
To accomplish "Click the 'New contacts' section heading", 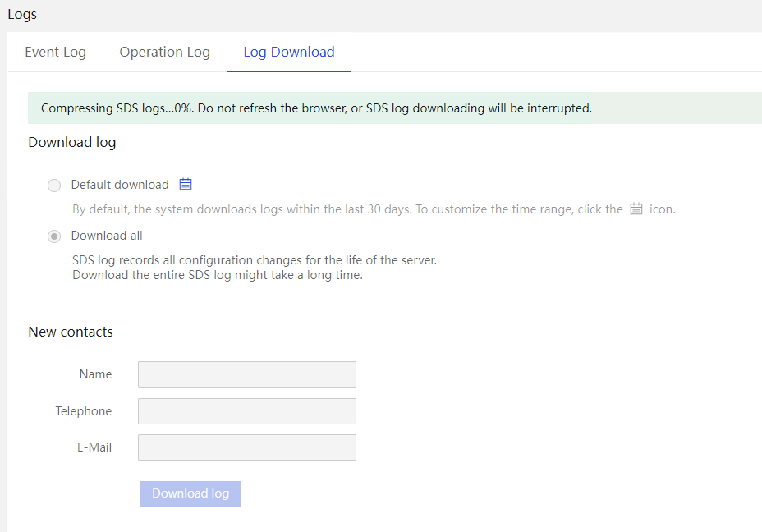I will [x=71, y=332].
